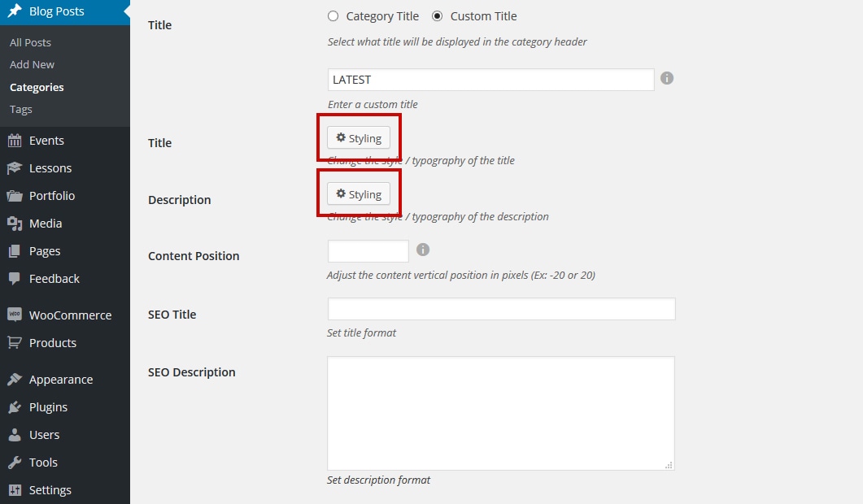Click the Lessons graduation cap icon
This screenshot has width=863, height=504.
[x=15, y=168]
